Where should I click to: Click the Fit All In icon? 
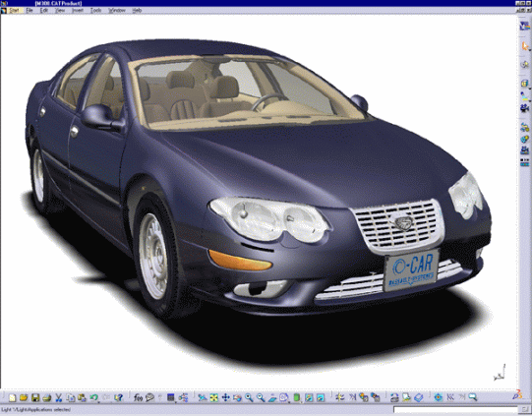[x=213, y=397]
